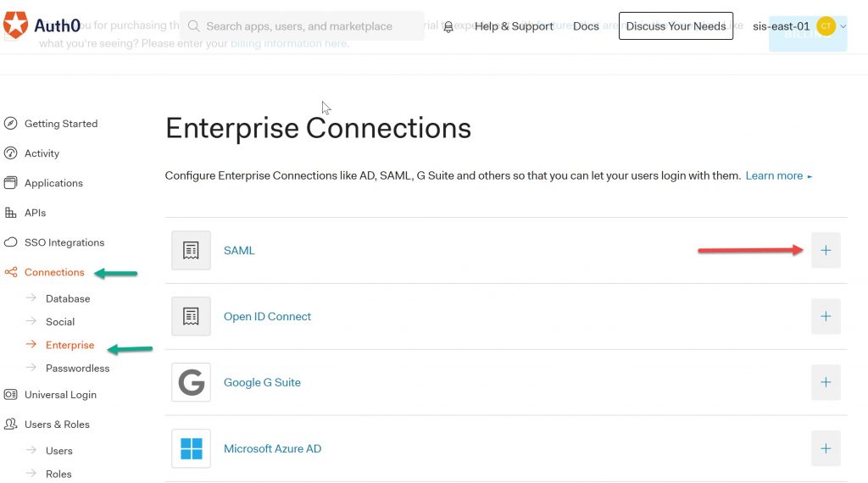Click the Activity gauge icon
This screenshot has width=868, height=483.
tap(10, 153)
